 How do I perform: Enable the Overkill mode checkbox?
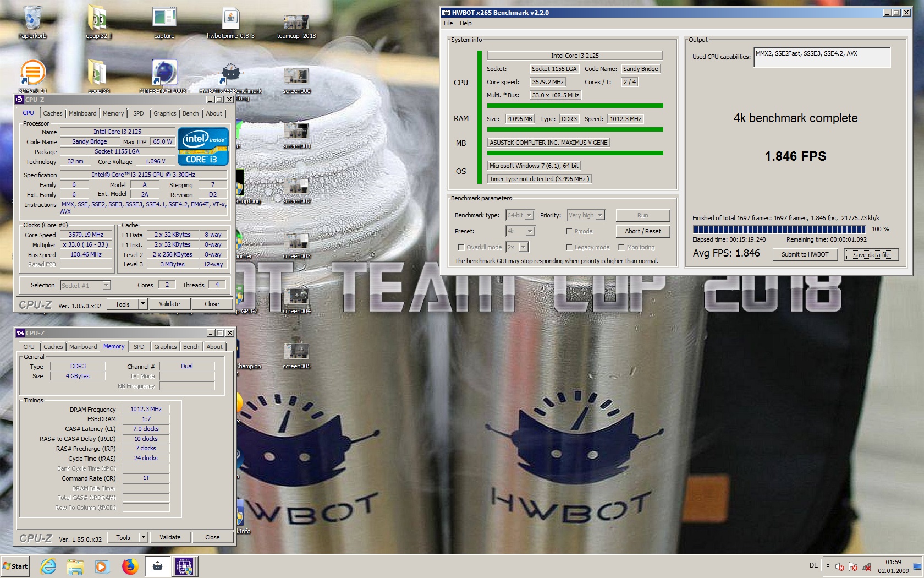pyautogui.click(x=461, y=247)
